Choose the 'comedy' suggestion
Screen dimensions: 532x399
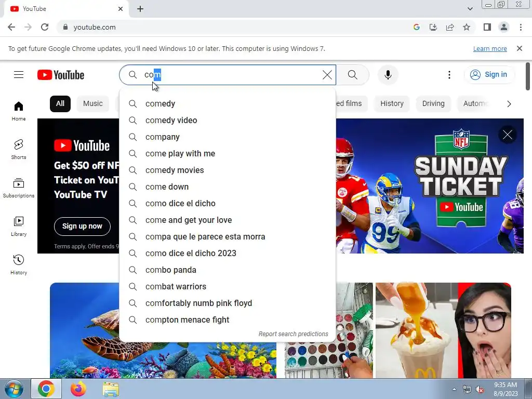(x=228, y=104)
